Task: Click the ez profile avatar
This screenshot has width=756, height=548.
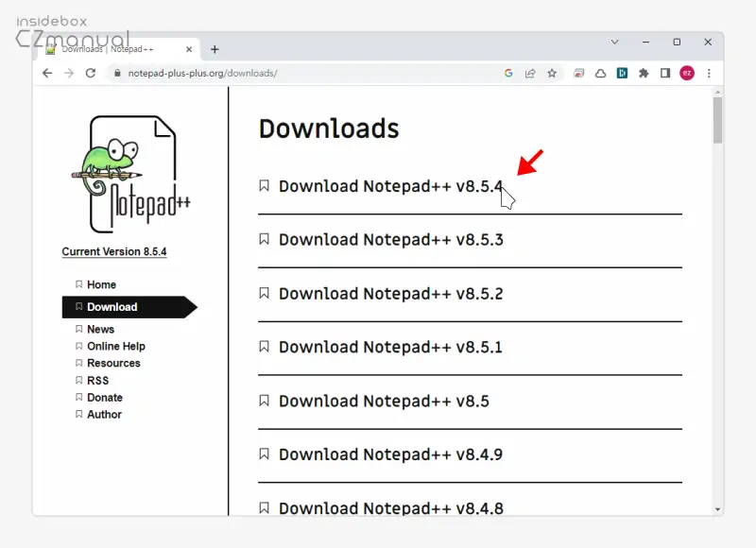Action: (686, 73)
